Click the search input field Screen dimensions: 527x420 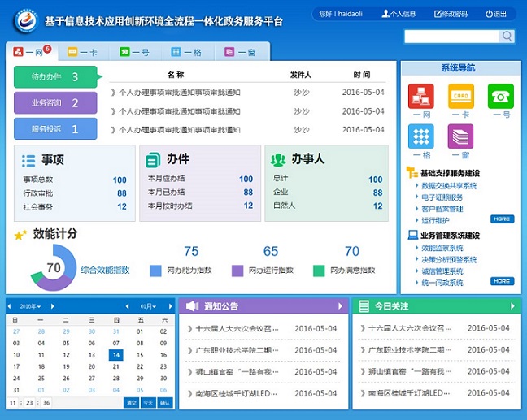(x=451, y=37)
